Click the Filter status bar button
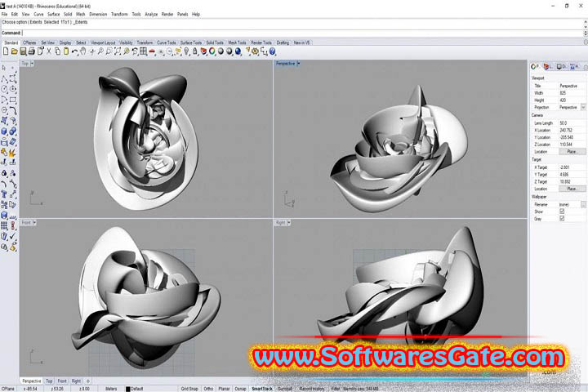588x392 pixels. pyautogui.click(x=335, y=389)
